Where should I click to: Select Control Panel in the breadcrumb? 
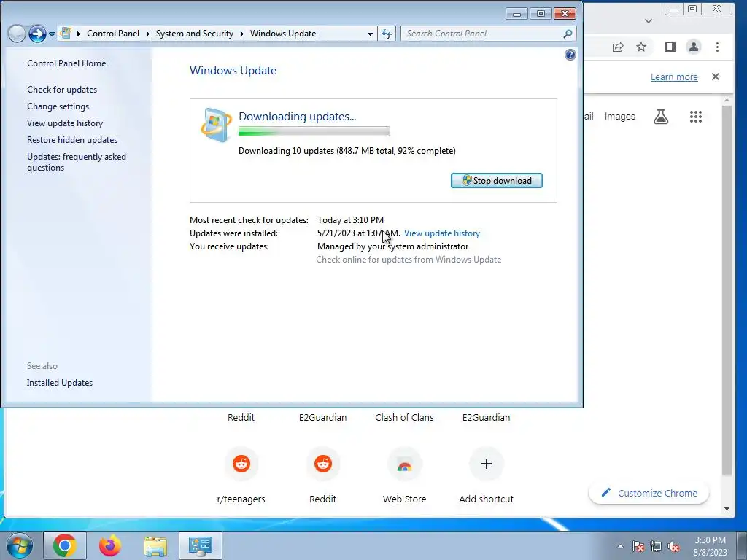113,34
